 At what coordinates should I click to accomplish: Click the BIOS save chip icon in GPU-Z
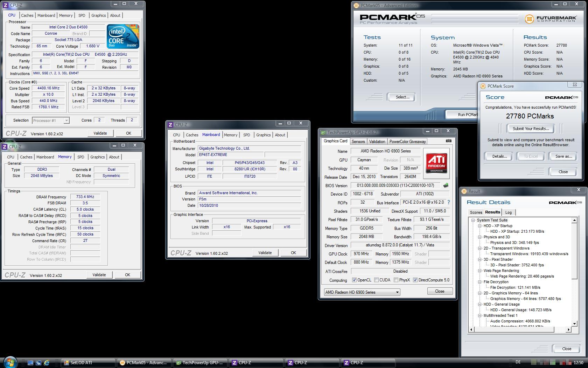click(x=446, y=185)
